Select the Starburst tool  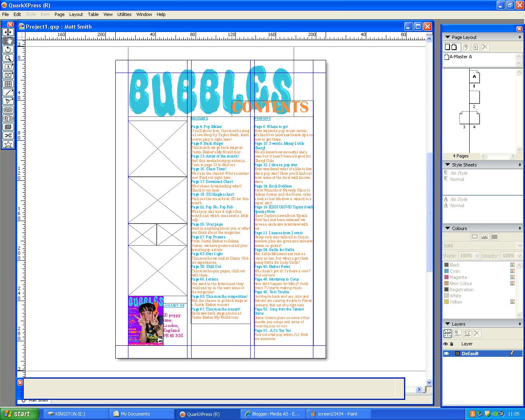(8, 144)
